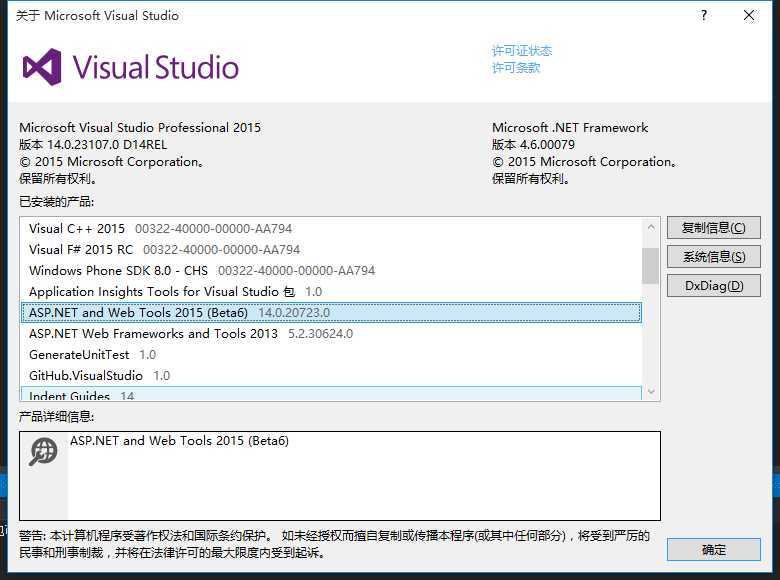Click the .NET Framework version 4.6.00079 text
The image size is (780, 580).
pos(533,145)
